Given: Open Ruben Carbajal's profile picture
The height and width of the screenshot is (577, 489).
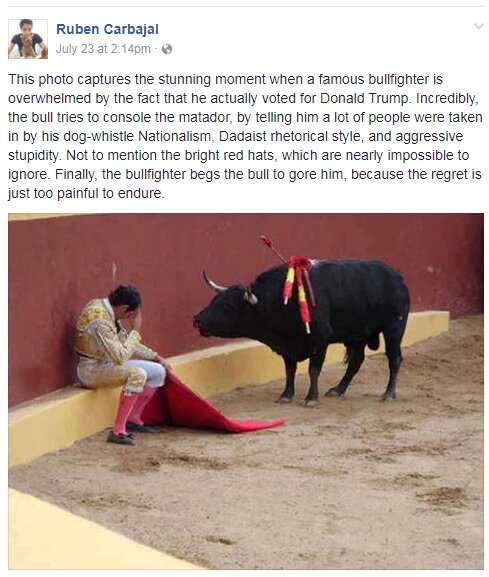Looking at the screenshot, I should click(x=28, y=39).
